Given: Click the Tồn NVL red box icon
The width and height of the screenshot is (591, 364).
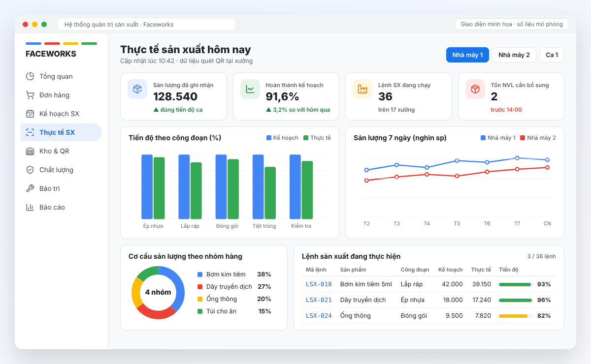Looking at the screenshot, I should pos(475,89).
